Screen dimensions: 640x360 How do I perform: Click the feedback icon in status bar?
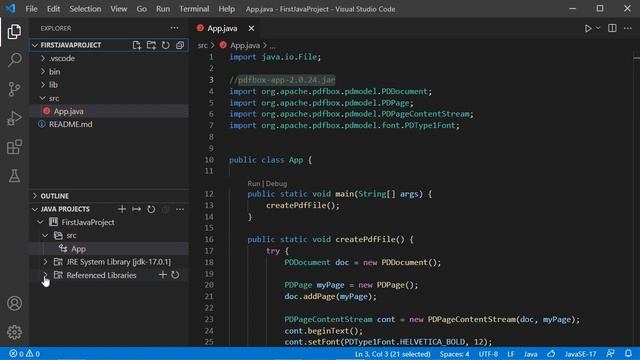pos(611,353)
